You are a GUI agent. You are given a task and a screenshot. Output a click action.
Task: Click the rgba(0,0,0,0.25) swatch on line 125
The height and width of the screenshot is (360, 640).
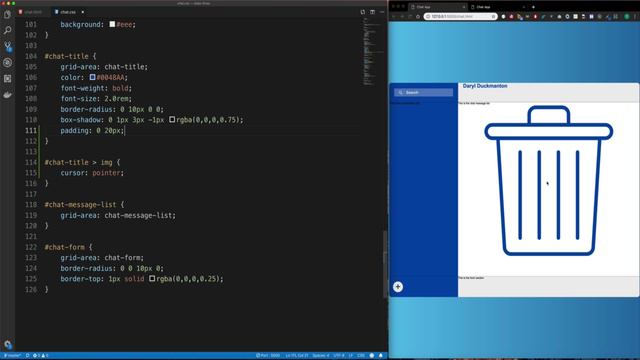(x=152, y=279)
